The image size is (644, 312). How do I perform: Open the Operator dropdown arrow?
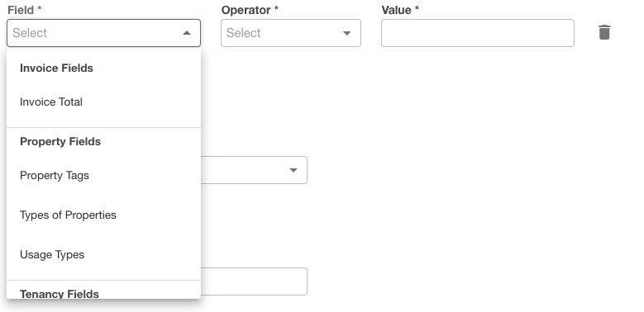(x=347, y=33)
